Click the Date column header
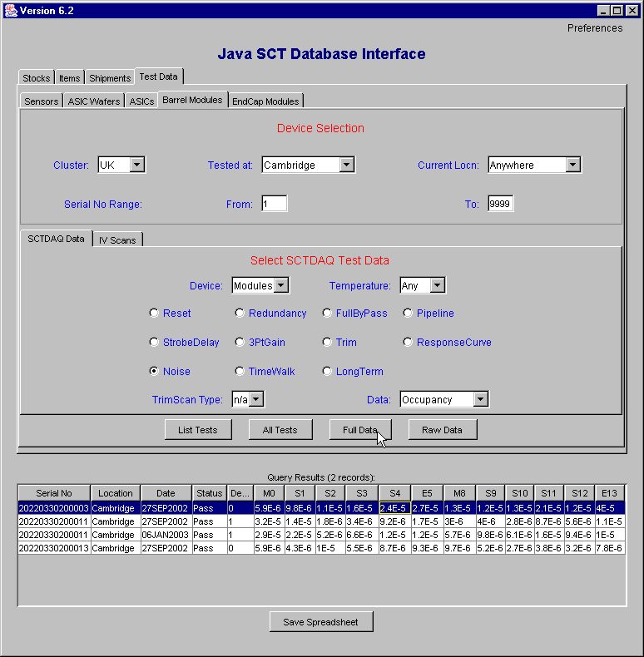The image size is (644, 657). coord(166,492)
